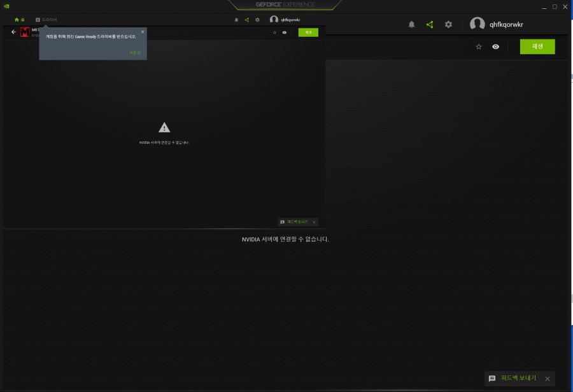Maximize the GeForce Experience window

(555, 6)
